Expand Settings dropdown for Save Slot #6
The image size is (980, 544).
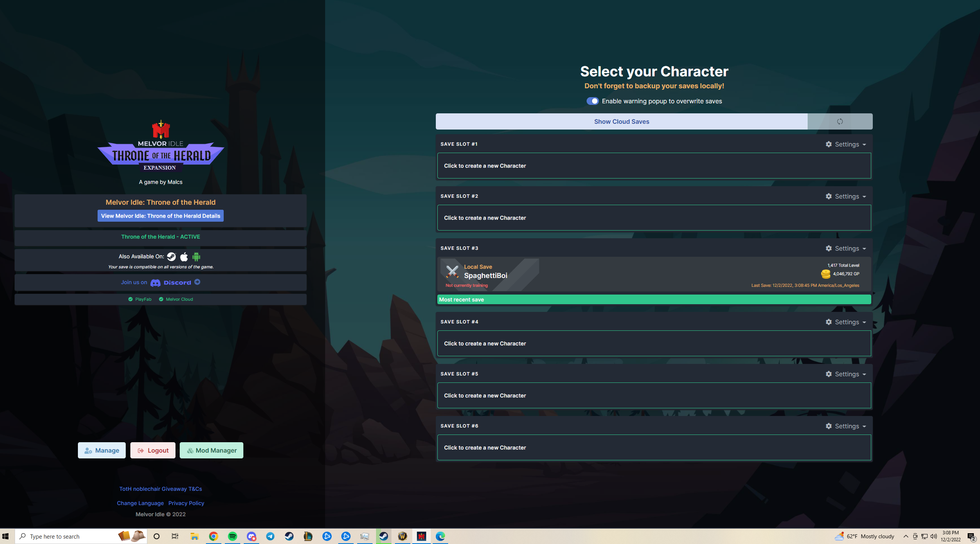click(846, 426)
